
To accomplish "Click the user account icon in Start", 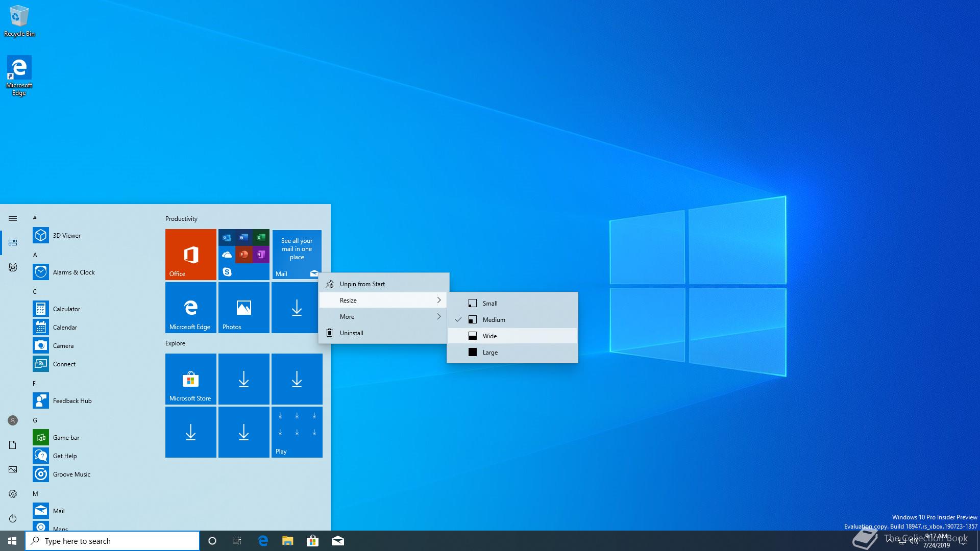I will tap(13, 420).
